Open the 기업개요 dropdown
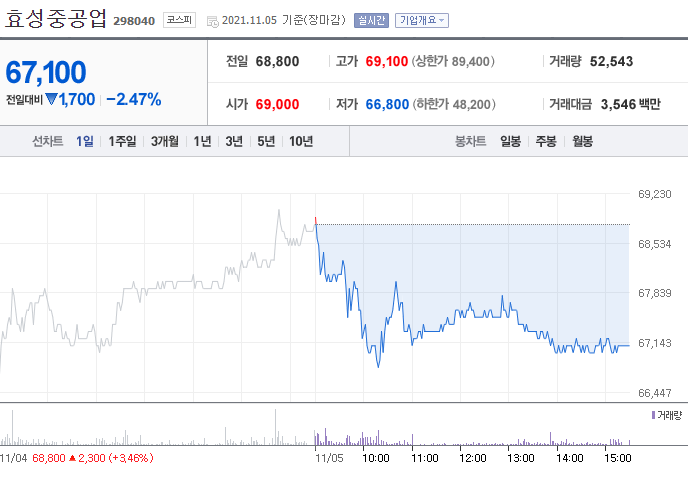 [x=422, y=20]
